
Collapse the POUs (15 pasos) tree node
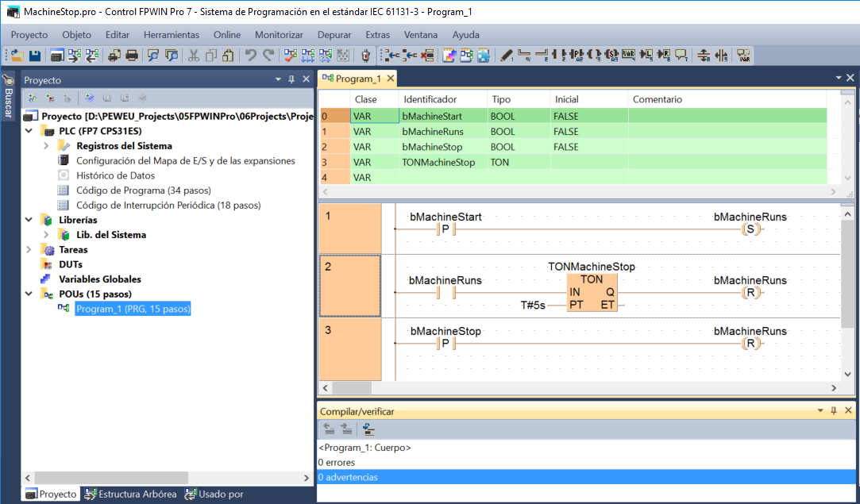29,294
